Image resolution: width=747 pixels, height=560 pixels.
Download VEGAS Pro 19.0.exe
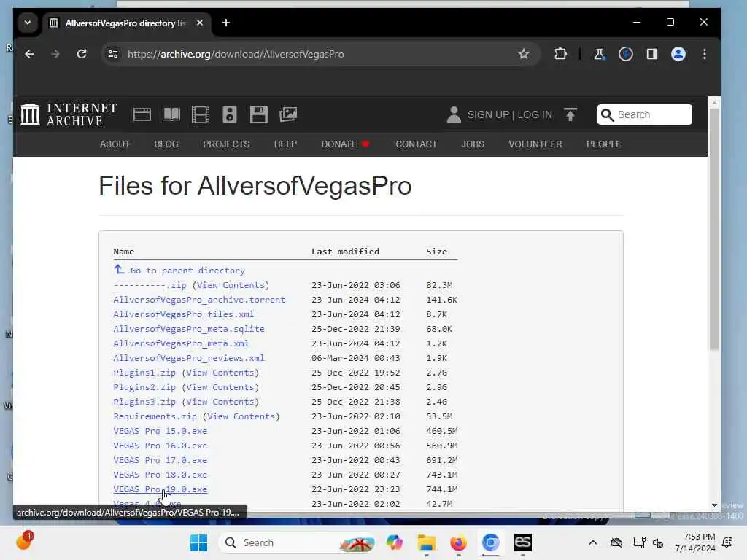tap(160, 489)
